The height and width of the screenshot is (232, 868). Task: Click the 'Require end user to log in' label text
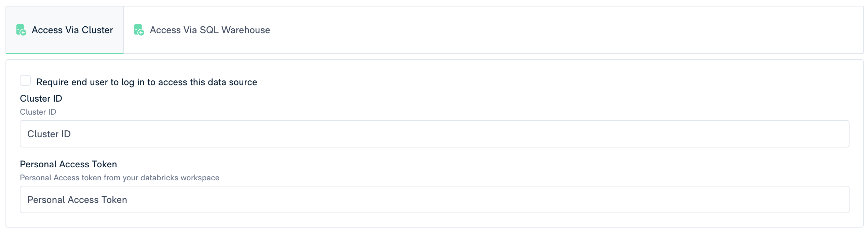[147, 82]
